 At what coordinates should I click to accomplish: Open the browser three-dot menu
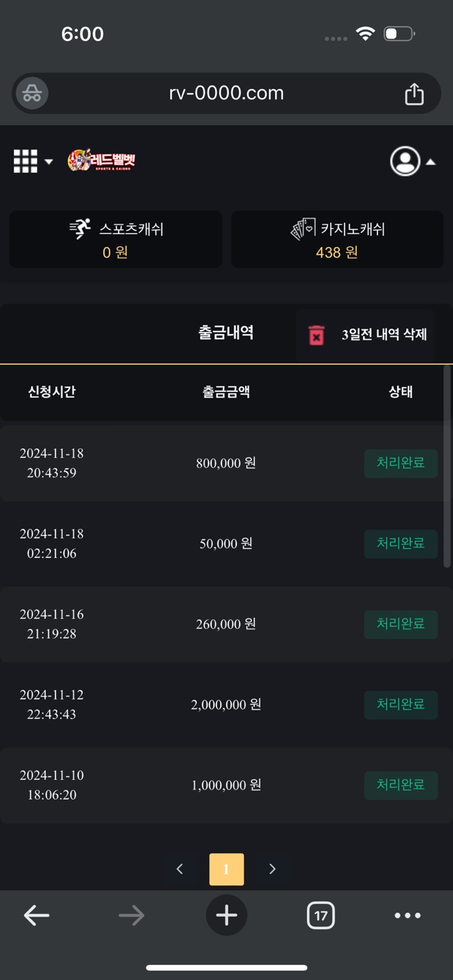pyautogui.click(x=407, y=915)
